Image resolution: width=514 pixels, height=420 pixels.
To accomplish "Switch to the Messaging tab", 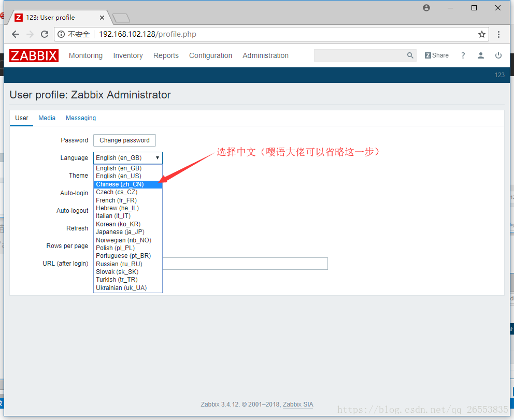I will pos(81,118).
